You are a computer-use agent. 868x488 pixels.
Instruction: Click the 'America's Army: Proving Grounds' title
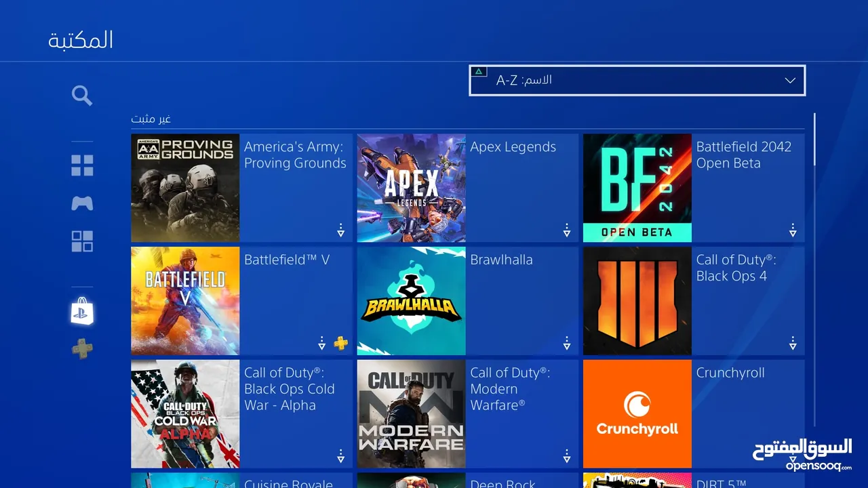click(295, 155)
